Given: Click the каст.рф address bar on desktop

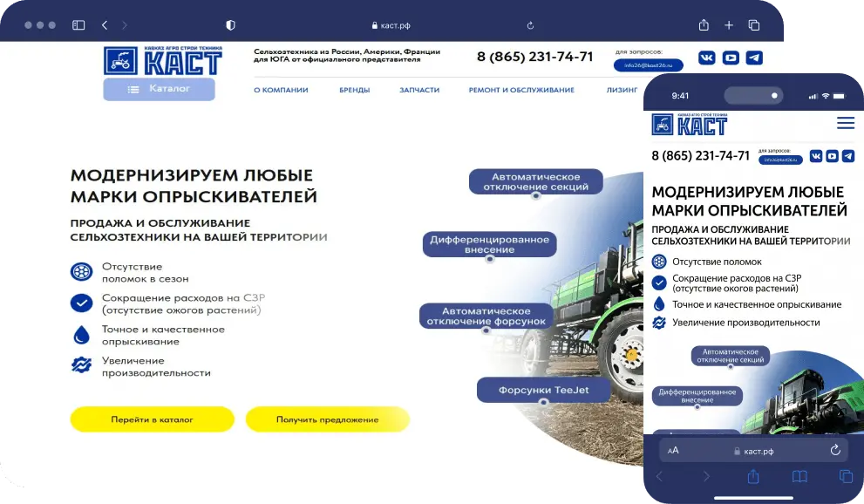Looking at the screenshot, I should pyautogui.click(x=391, y=25).
